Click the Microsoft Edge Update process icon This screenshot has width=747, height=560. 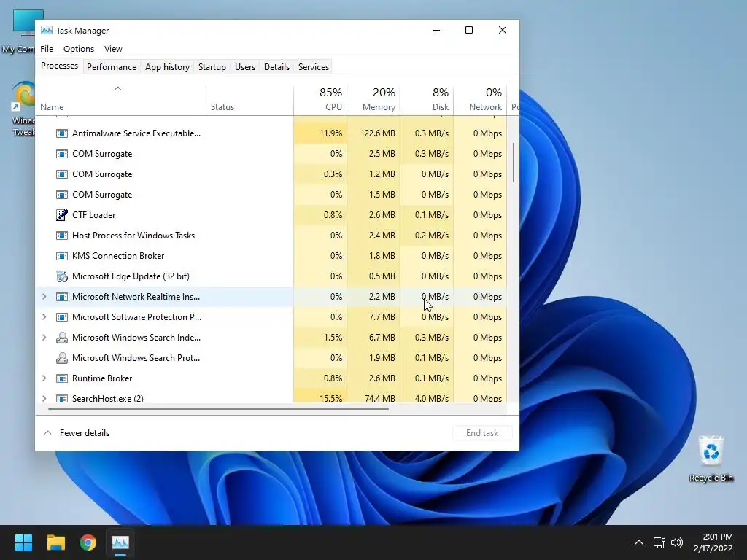(62, 276)
